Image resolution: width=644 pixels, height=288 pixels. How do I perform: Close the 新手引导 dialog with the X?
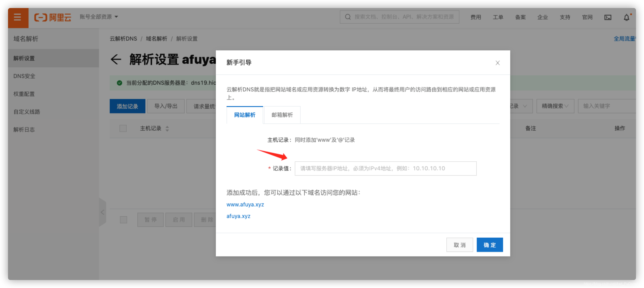497,63
